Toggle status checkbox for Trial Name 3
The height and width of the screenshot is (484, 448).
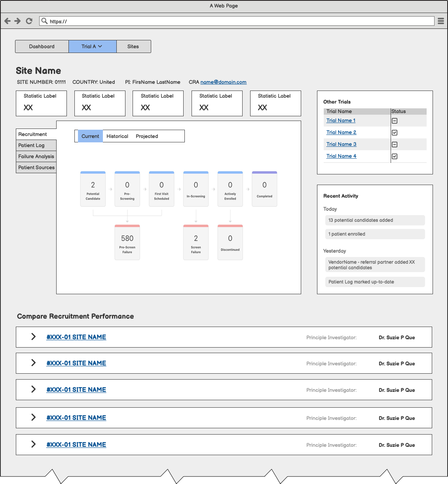pyautogui.click(x=395, y=145)
